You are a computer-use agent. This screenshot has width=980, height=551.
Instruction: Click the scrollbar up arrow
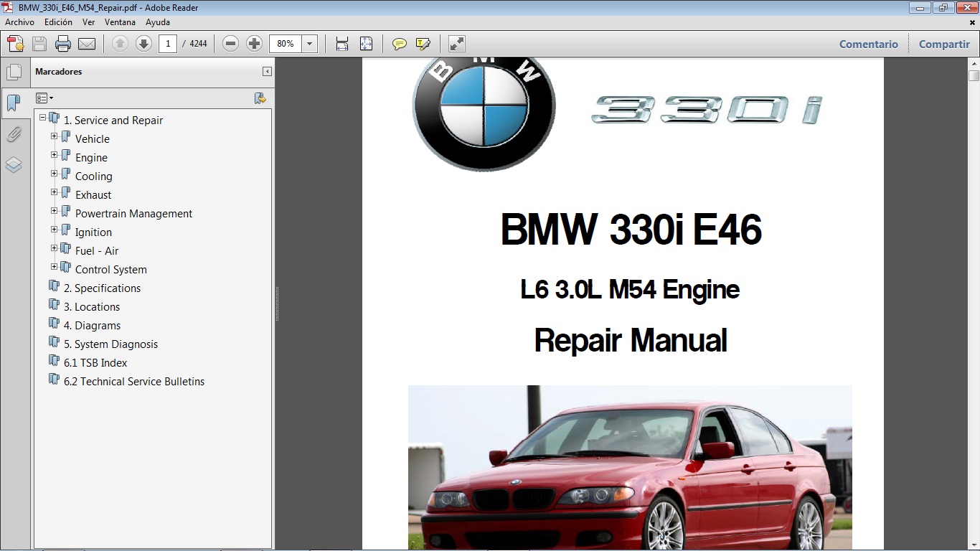pos(974,63)
